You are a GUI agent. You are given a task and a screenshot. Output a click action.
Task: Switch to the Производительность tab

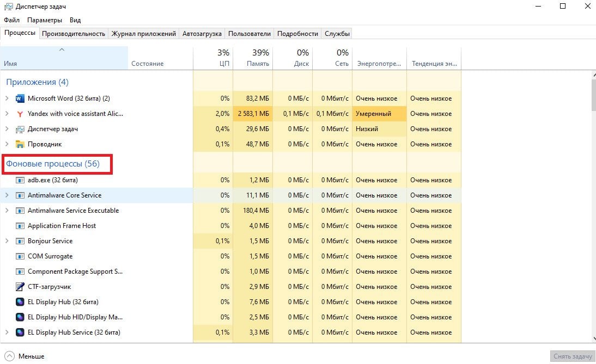coord(74,33)
